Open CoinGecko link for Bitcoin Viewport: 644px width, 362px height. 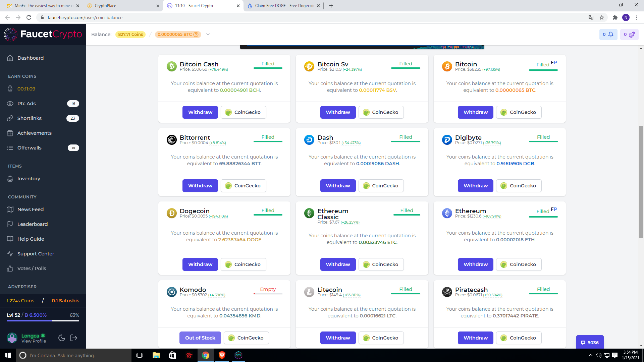[x=519, y=112]
